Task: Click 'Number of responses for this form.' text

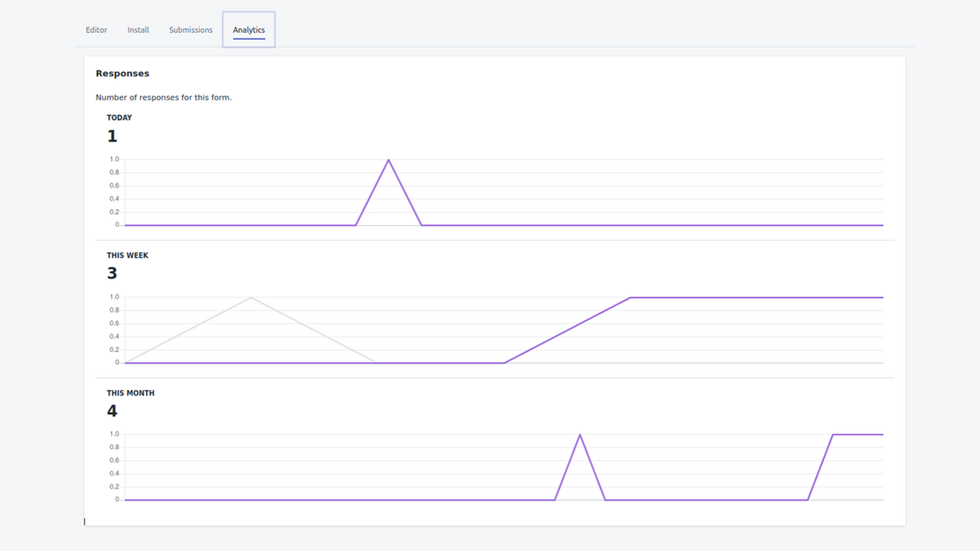Action: (164, 98)
